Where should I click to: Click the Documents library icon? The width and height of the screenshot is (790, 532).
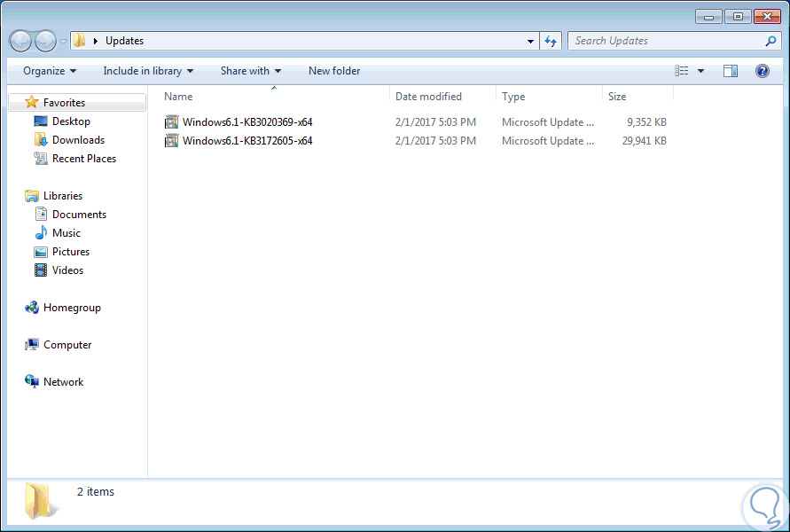point(41,214)
